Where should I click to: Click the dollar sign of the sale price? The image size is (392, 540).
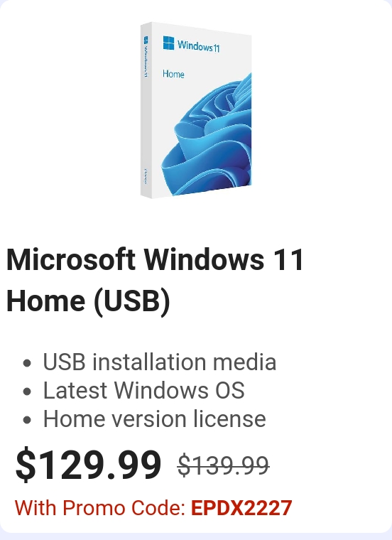point(26,465)
